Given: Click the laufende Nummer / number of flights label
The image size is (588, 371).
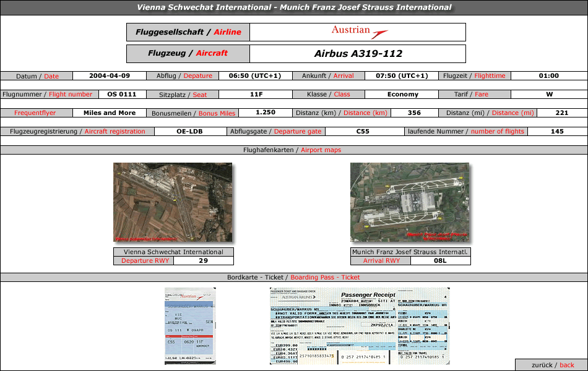Looking at the screenshot, I should click(465, 132).
